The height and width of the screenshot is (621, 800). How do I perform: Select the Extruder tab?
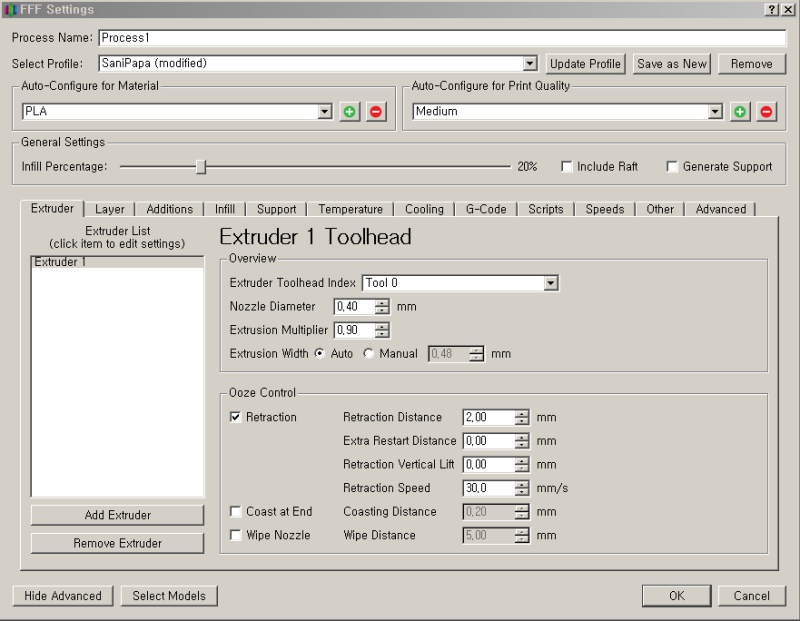tap(52, 208)
